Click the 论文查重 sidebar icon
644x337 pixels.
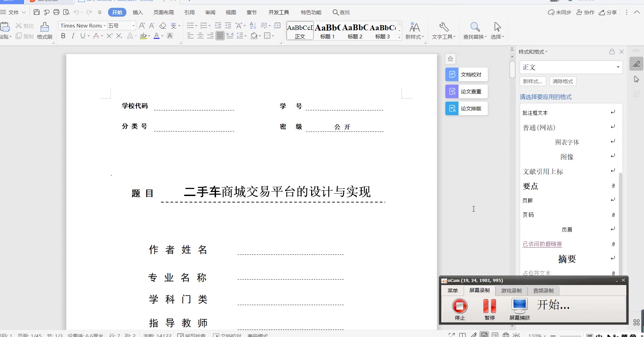tap(452, 91)
